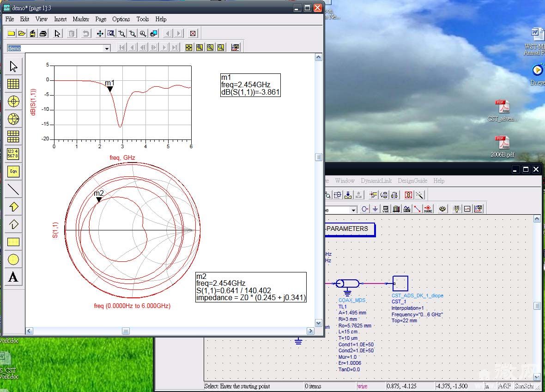The width and height of the screenshot is (545, 392).
Task: Select the polyline outline drawing tool
Action: 13,224
